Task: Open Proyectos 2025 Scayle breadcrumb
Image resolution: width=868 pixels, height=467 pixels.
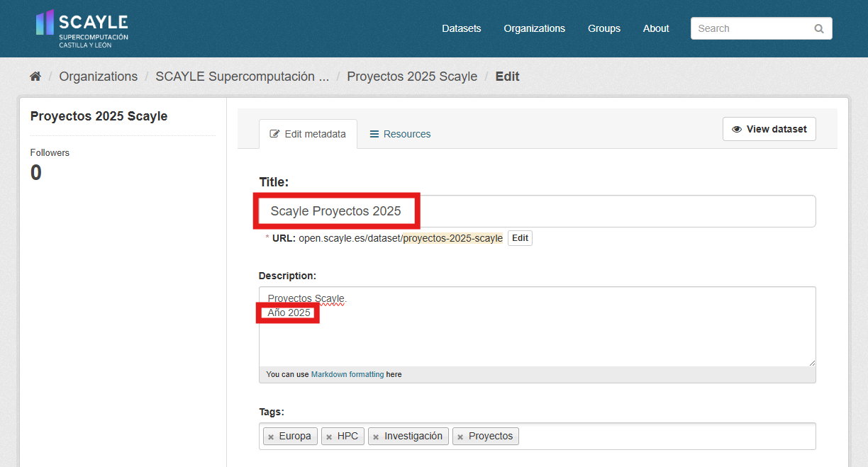Action: point(412,77)
